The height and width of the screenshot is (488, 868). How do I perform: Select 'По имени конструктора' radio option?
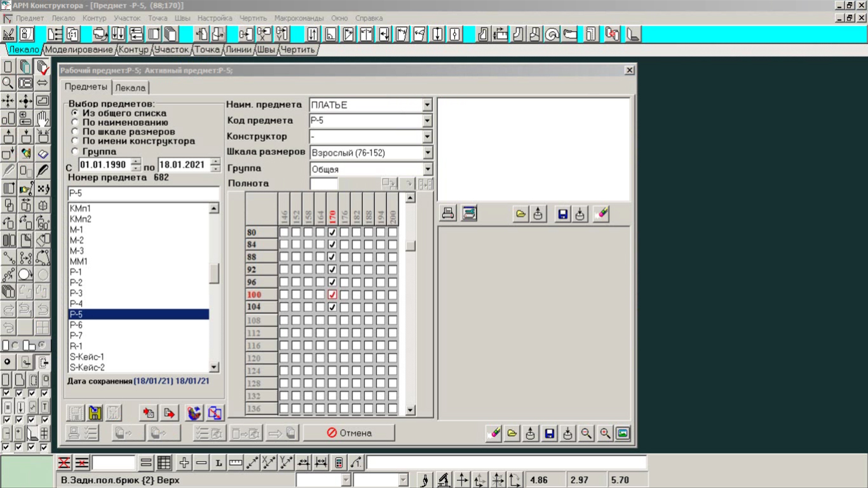(x=75, y=141)
